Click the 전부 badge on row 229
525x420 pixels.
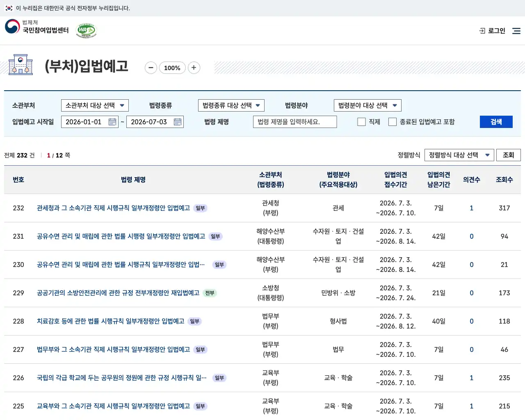210,293
